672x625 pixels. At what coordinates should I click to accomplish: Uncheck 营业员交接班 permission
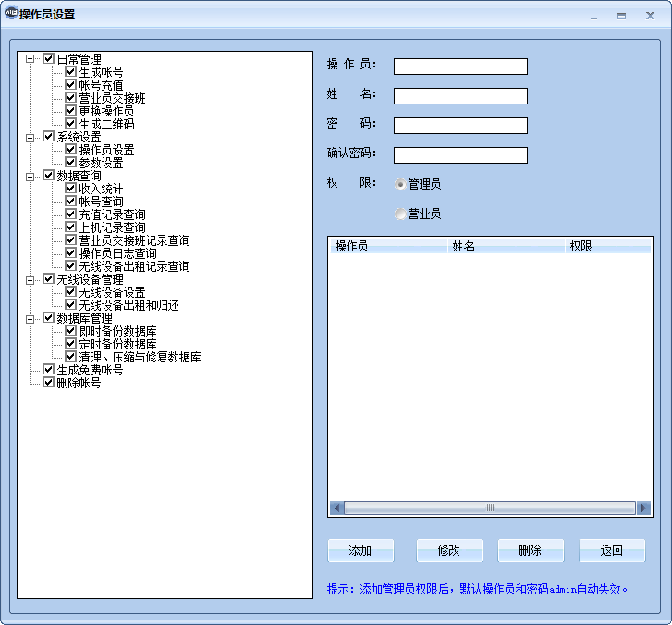[71, 98]
